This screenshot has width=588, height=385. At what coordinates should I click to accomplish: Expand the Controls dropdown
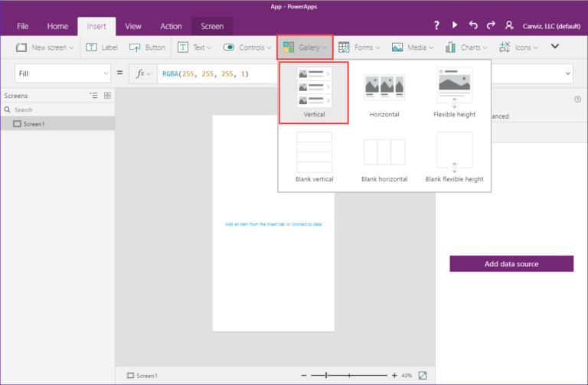[x=245, y=47]
